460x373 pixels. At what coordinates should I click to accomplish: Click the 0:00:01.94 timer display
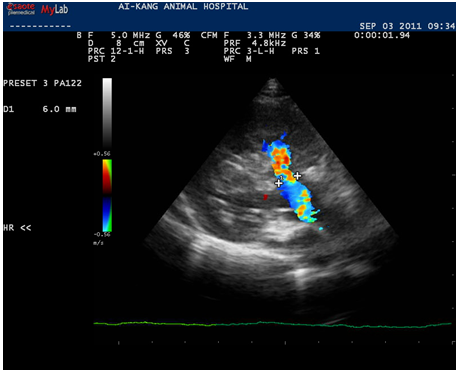tap(382, 35)
